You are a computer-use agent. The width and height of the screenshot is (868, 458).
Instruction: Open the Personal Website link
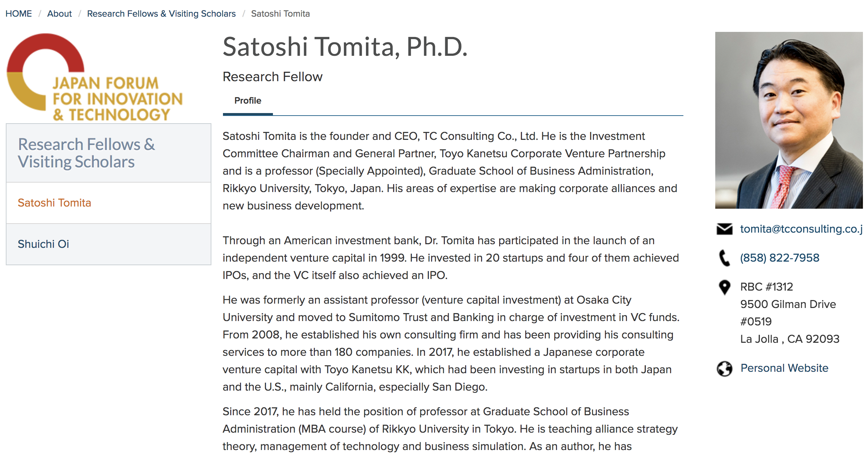click(x=784, y=368)
